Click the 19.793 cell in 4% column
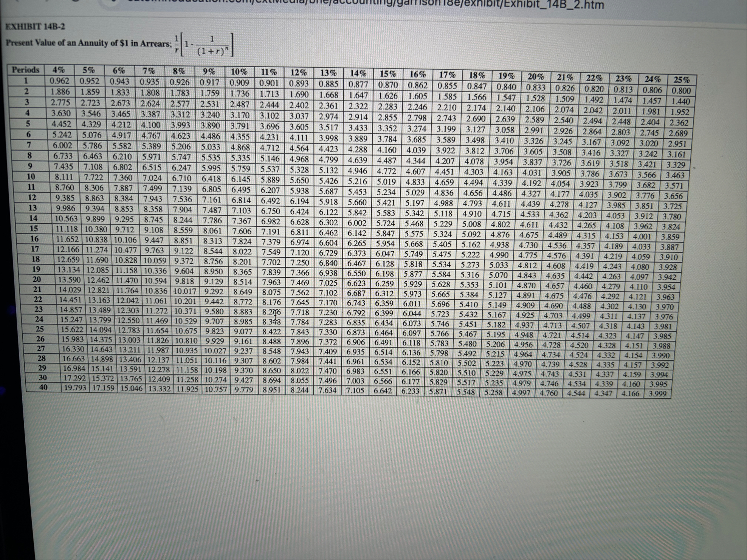747x560 pixels. [75, 387]
